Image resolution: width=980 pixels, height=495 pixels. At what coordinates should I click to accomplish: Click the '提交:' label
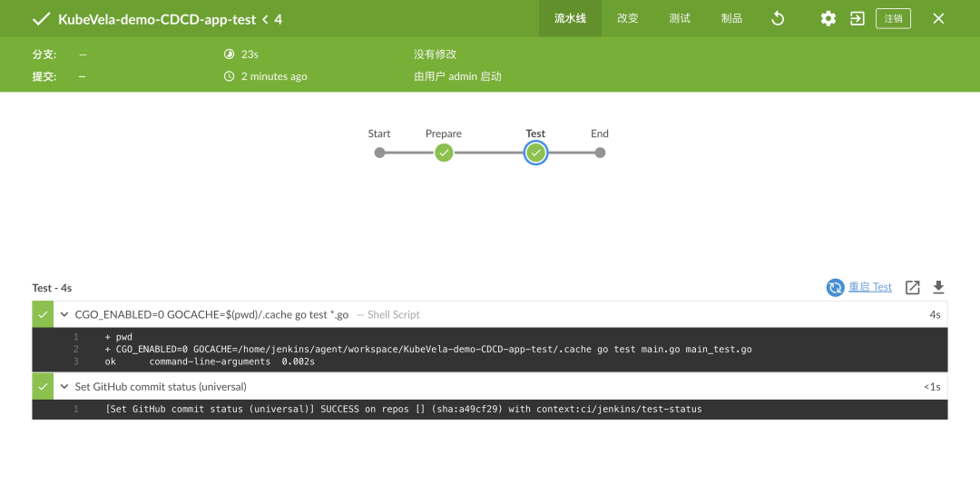pyautogui.click(x=44, y=76)
